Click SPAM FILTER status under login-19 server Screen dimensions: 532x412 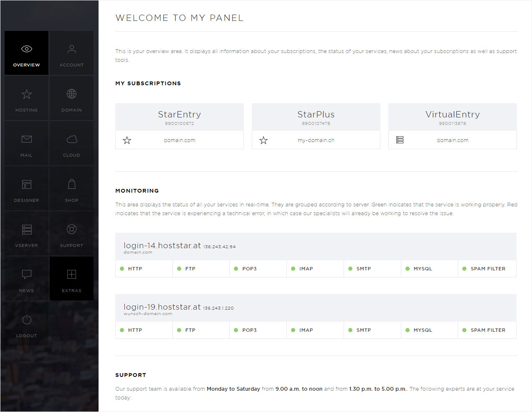tap(487, 330)
